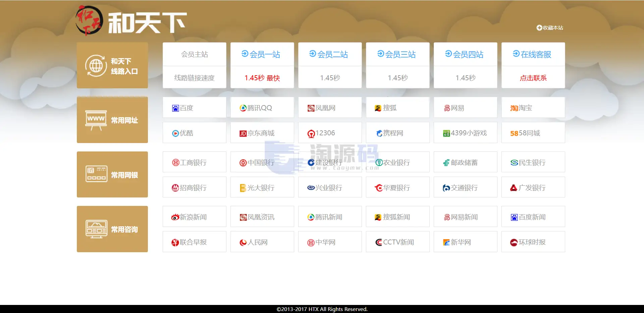Click the 会员主站 header cell
644x313 pixels.
[195, 54]
